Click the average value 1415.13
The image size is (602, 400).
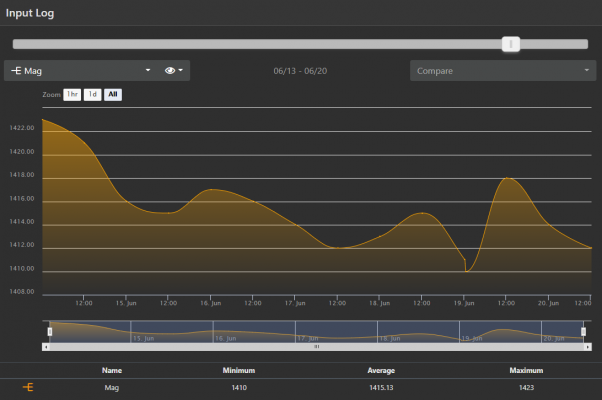coord(381,388)
